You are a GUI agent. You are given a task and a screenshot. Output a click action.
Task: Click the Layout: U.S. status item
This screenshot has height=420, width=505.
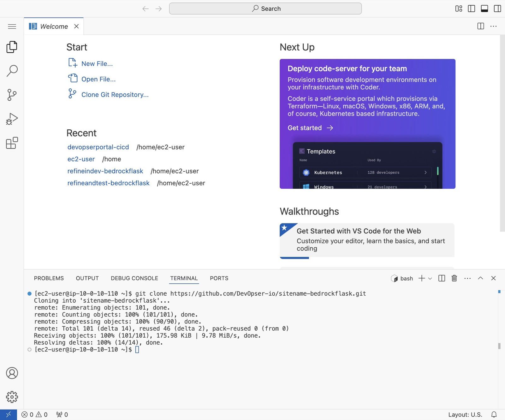[x=465, y=414]
